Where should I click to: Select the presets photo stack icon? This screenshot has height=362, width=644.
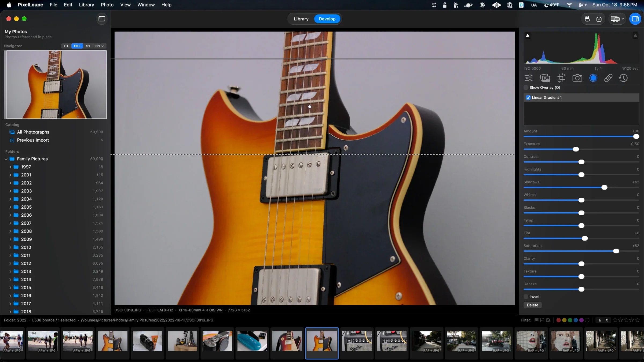click(x=545, y=78)
